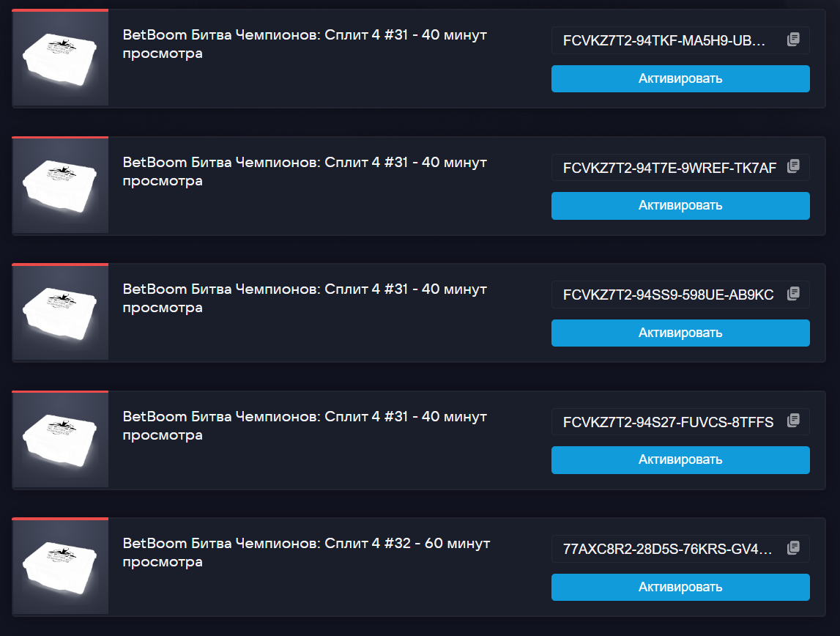Open the third white case thumbnail

tap(60, 312)
